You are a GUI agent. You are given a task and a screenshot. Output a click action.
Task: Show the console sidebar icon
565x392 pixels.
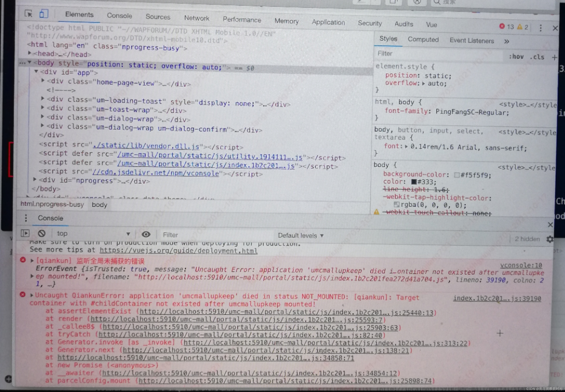click(25, 233)
